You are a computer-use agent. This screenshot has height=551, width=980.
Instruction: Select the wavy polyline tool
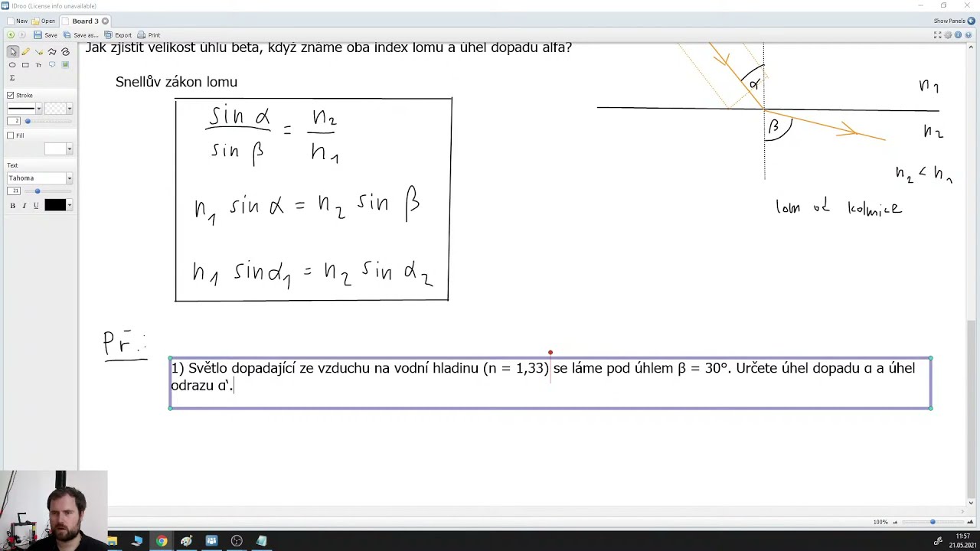[x=52, y=52]
